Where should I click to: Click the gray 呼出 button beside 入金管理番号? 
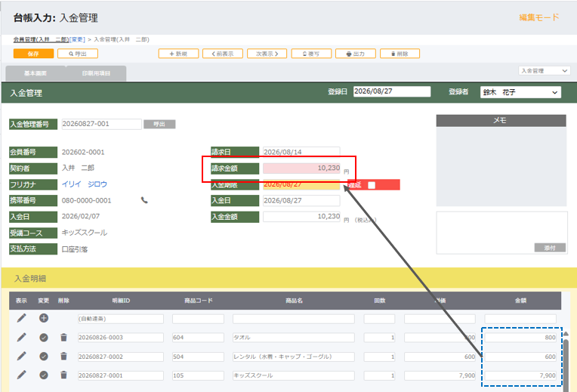(159, 124)
